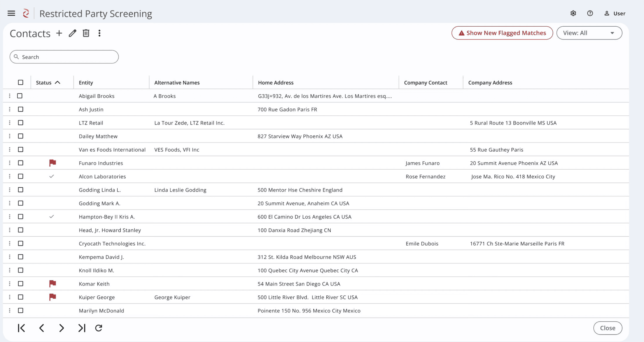Image resolution: width=644 pixels, height=342 pixels.
Task: Open the settings gear icon
Action: pos(573,13)
